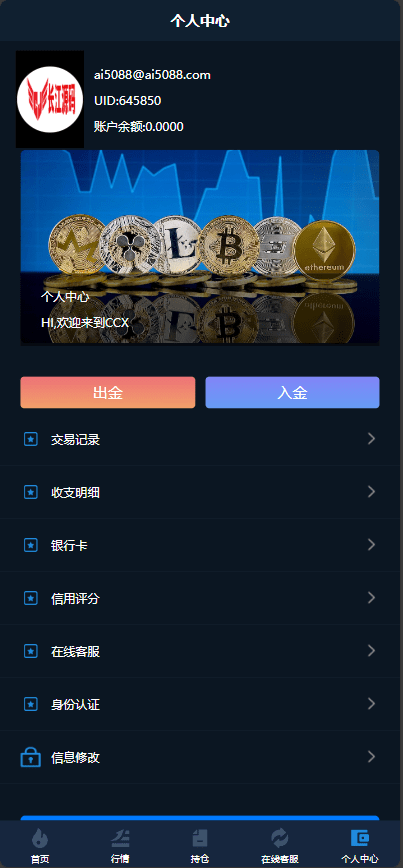Tap the 出金 withdraw button

click(108, 392)
